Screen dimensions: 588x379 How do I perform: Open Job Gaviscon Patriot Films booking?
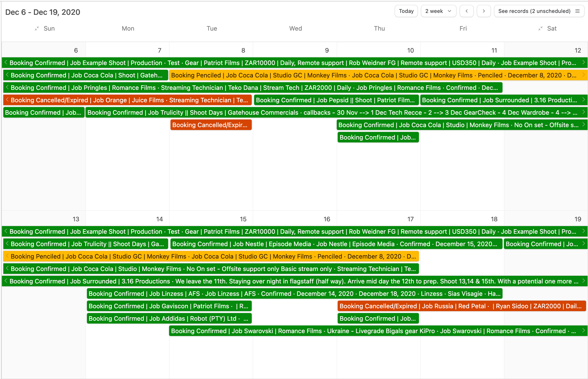click(169, 306)
